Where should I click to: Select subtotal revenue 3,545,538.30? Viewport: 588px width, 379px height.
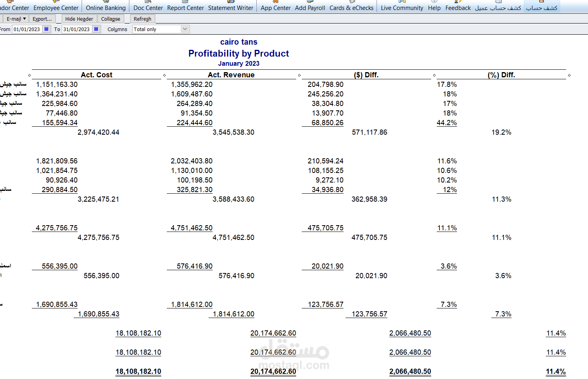(x=233, y=132)
